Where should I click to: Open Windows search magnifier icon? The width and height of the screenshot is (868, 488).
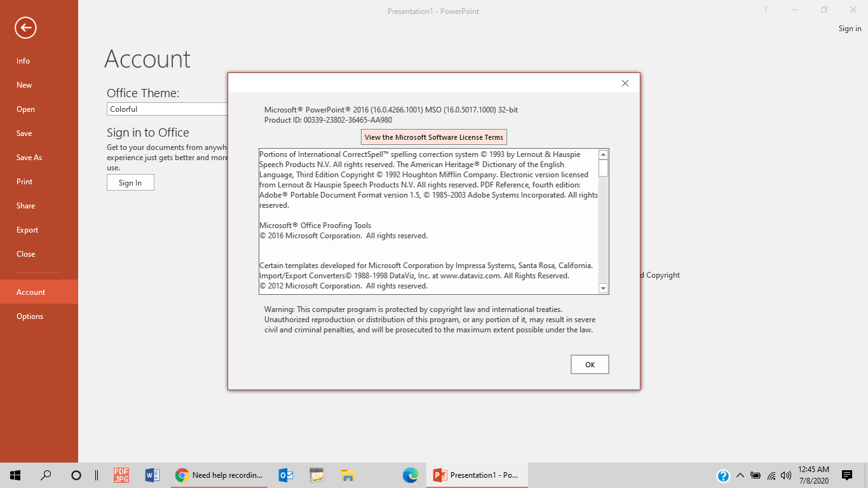46,475
